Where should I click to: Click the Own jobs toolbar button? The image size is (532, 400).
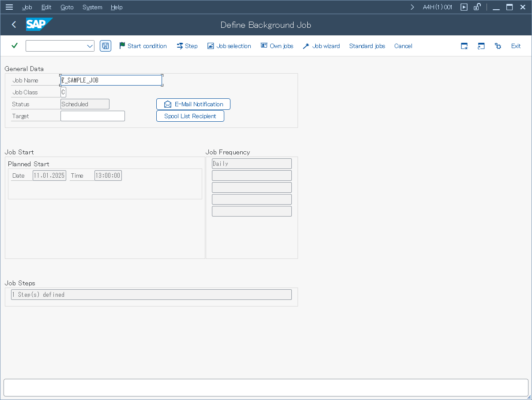(277, 46)
